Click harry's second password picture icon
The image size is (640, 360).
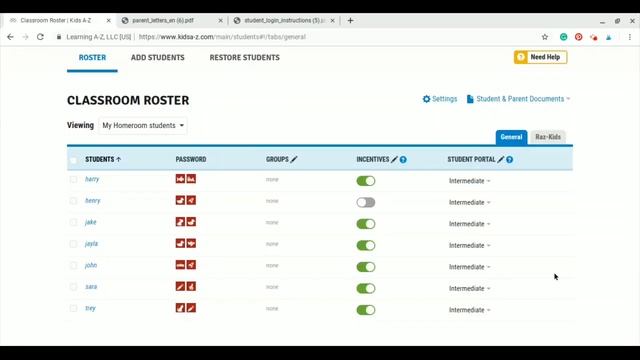pyautogui.click(x=191, y=179)
